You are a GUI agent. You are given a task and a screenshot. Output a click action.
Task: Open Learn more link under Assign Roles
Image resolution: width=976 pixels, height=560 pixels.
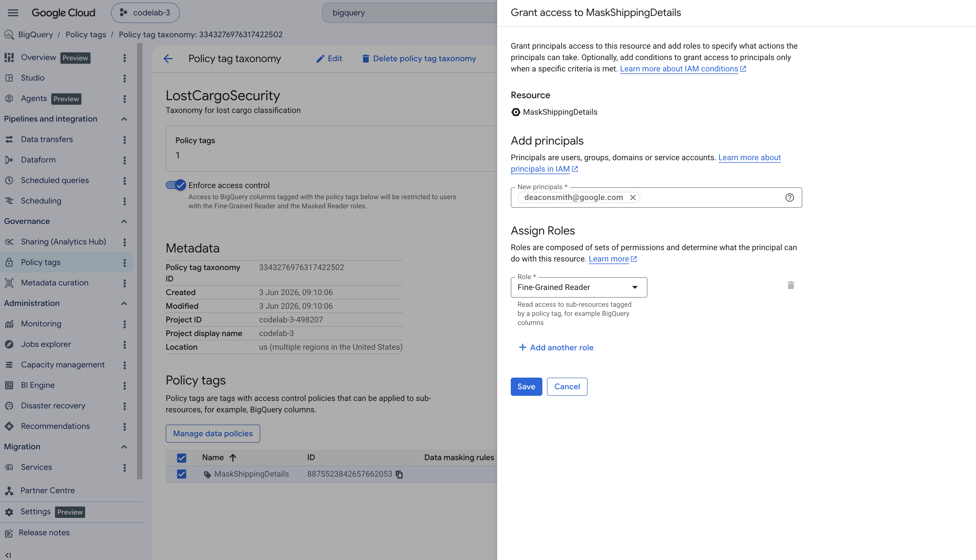(x=612, y=259)
